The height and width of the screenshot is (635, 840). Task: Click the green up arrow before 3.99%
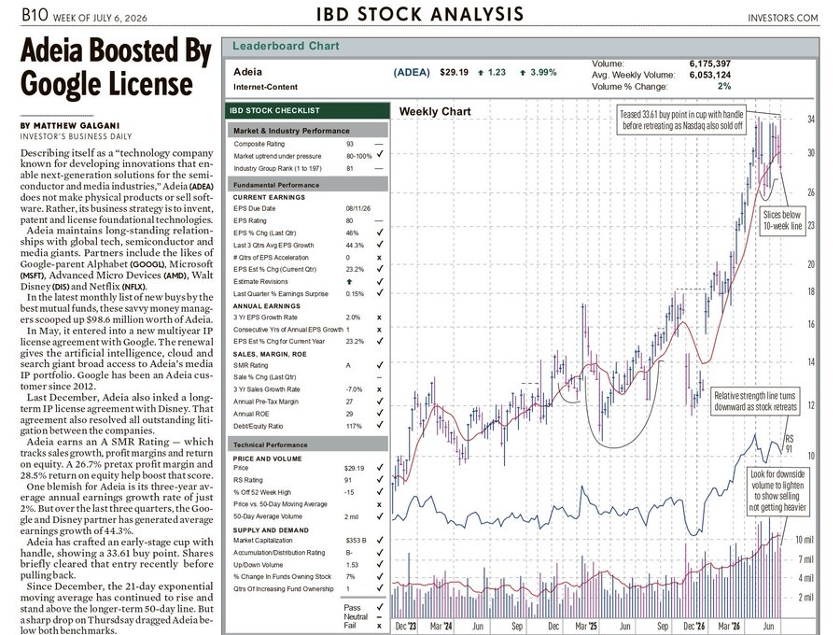pyautogui.click(x=523, y=72)
